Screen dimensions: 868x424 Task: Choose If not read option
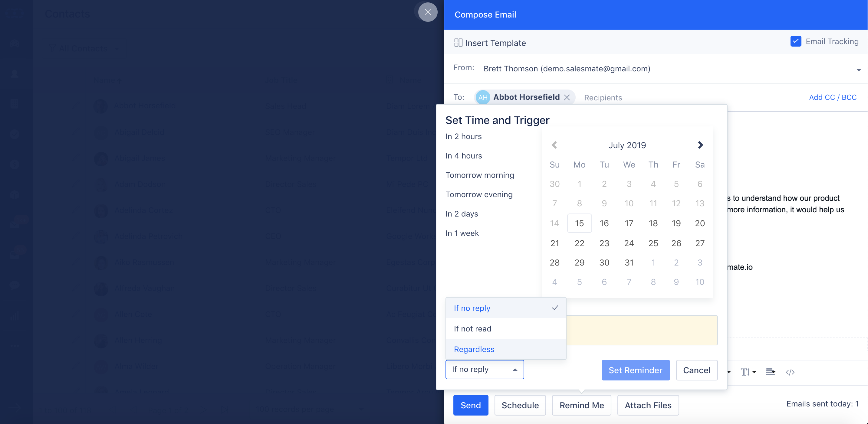506,329
